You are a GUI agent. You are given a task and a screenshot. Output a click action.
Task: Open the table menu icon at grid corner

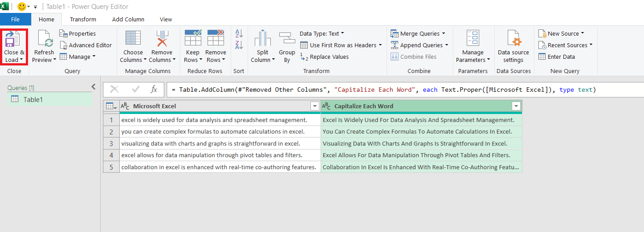click(x=111, y=106)
